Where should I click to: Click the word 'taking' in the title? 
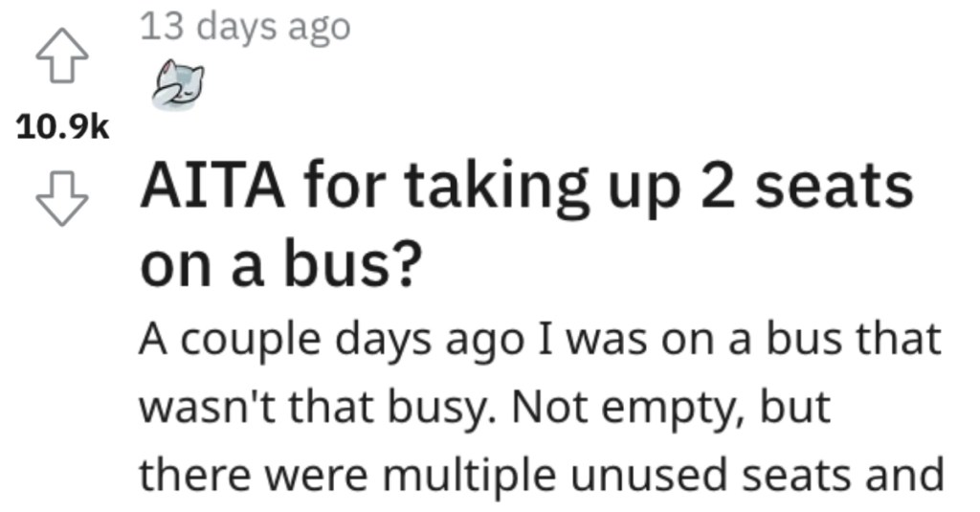coord(497,189)
